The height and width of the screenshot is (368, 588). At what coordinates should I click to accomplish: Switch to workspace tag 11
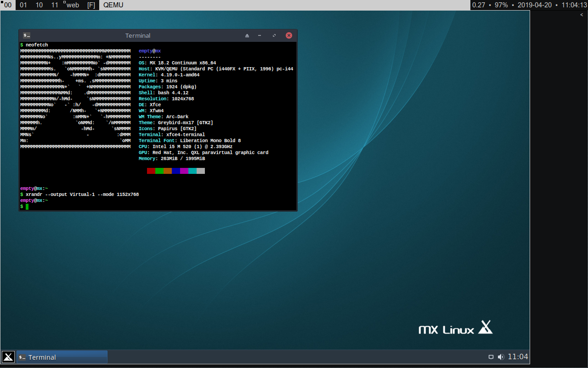(55, 5)
